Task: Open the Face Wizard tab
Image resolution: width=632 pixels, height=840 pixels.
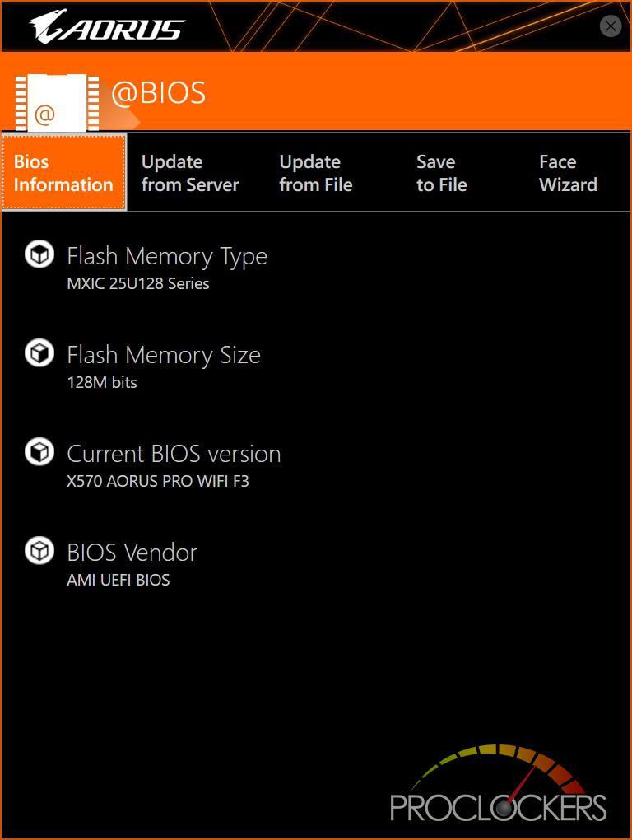Action: coord(568,173)
